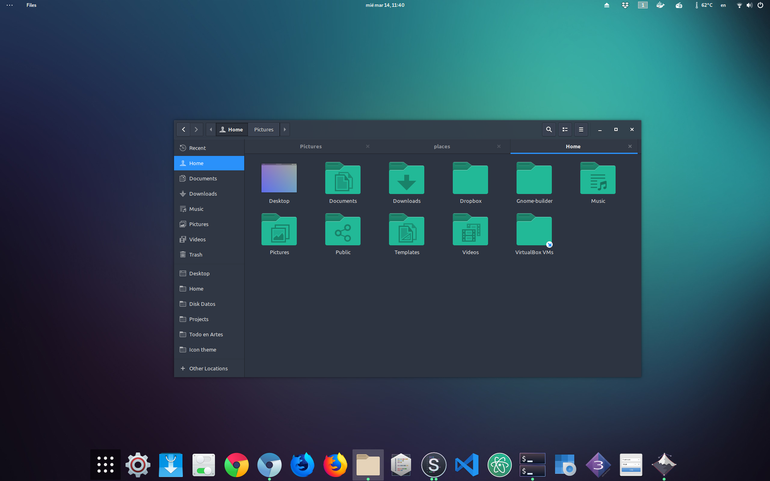Screen dimensions: 770x481
Task: Launch Visual Studio Code from dock
Action: [467, 464]
